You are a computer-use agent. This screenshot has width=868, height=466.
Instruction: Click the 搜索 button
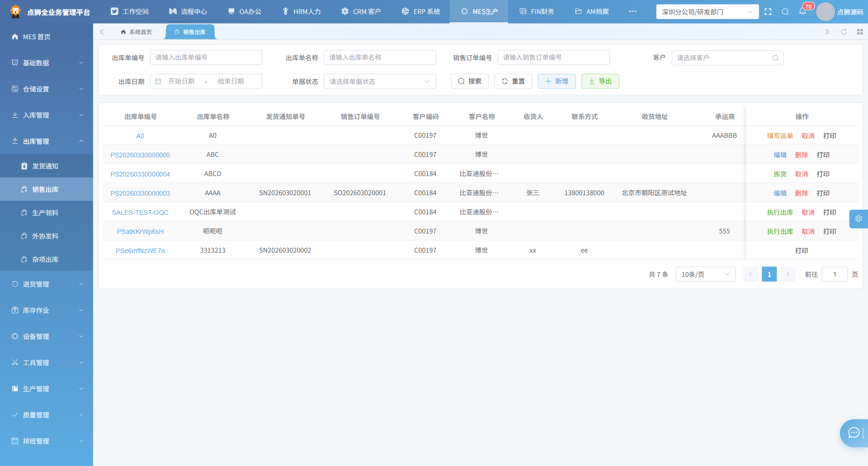(470, 81)
